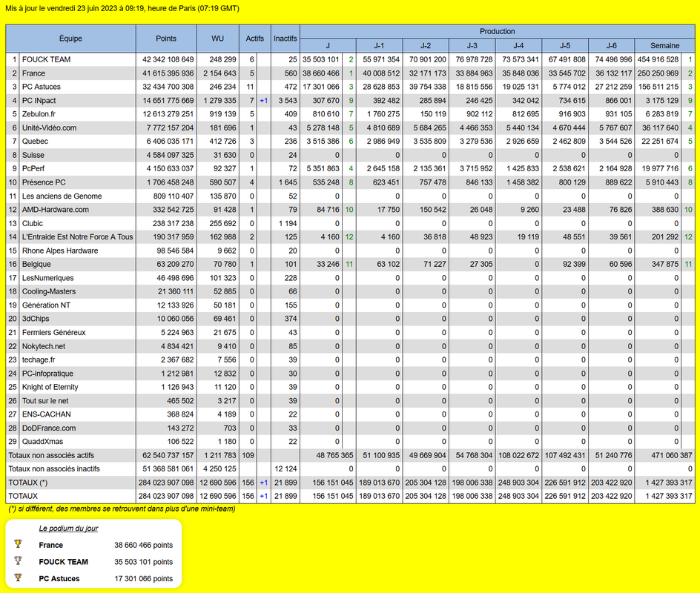Click the Inactifs column header

[x=285, y=39]
